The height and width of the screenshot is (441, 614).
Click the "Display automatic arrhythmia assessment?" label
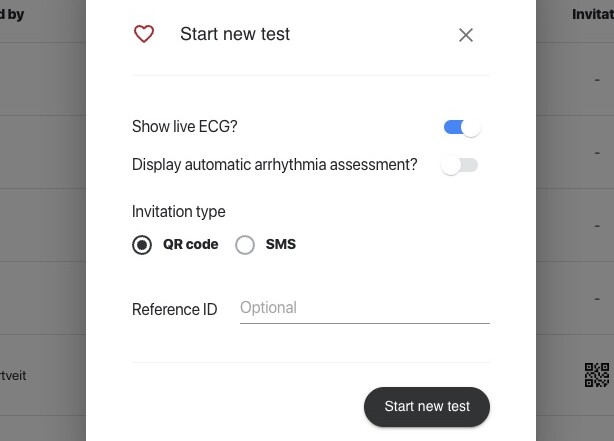coord(275,165)
